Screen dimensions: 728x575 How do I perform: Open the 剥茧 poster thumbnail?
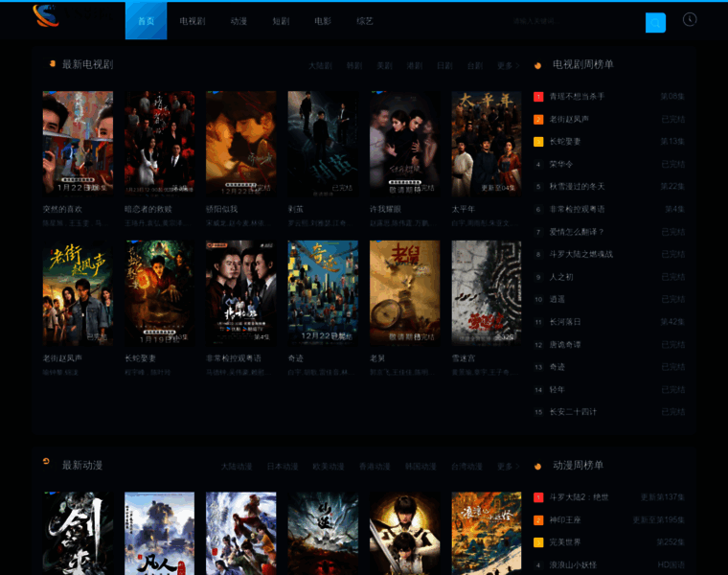coord(323,143)
